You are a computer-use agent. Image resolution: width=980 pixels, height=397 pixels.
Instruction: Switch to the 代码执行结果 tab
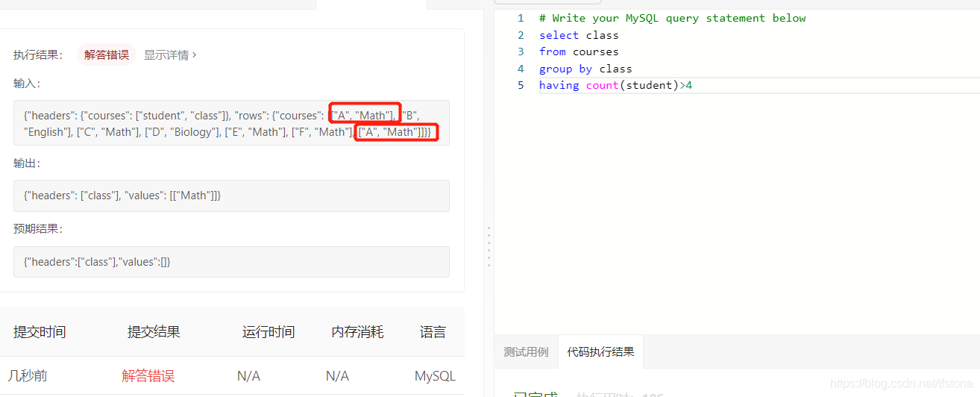click(x=600, y=351)
